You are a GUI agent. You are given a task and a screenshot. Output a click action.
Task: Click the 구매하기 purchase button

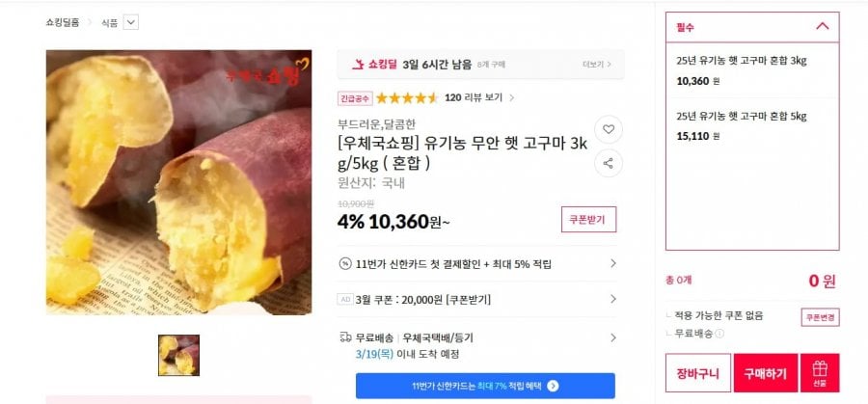pyautogui.click(x=766, y=373)
